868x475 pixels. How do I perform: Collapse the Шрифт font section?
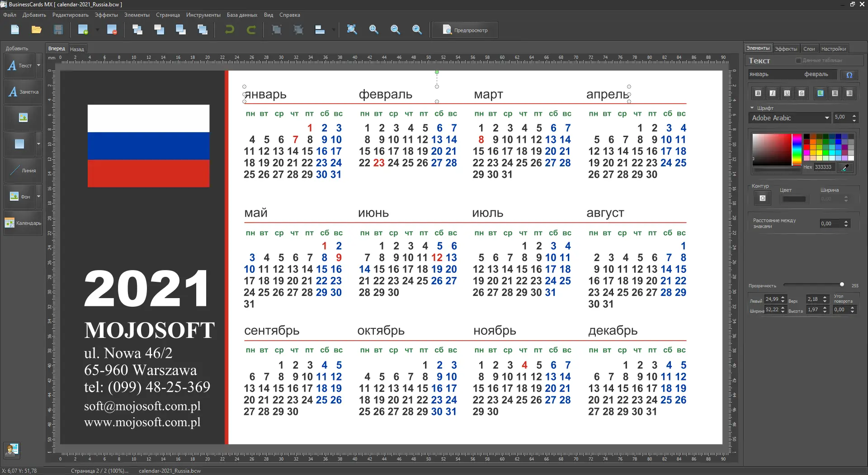752,108
